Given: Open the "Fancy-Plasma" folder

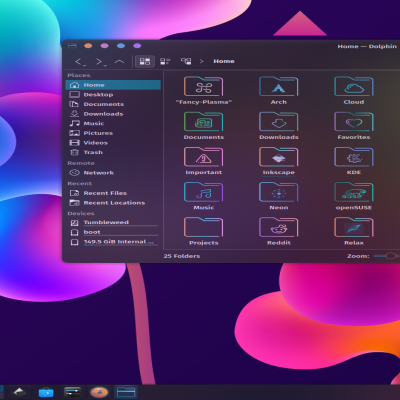Looking at the screenshot, I should (204, 87).
